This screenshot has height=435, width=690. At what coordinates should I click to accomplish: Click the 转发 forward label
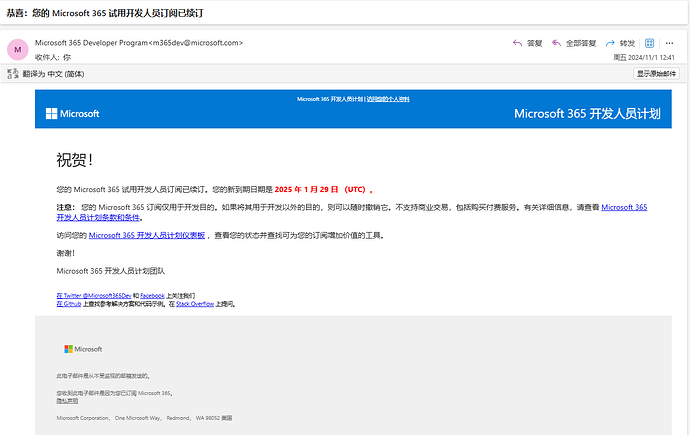click(627, 43)
